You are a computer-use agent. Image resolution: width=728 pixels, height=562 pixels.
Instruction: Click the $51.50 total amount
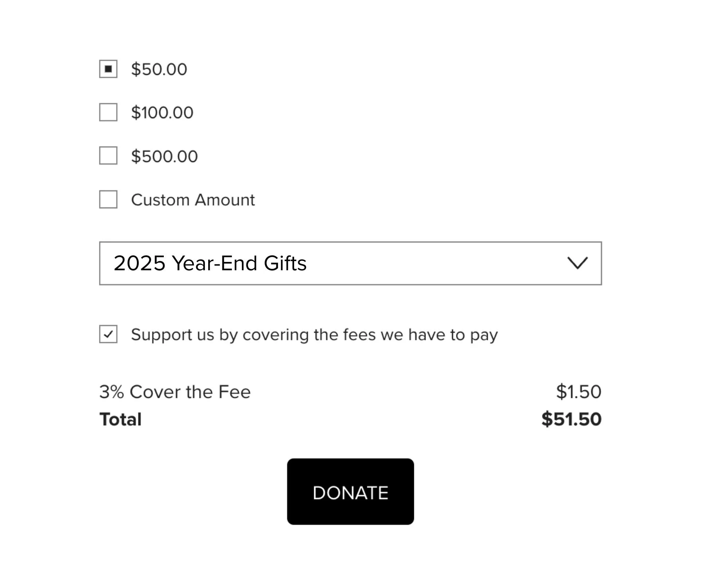(x=571, y=419)
